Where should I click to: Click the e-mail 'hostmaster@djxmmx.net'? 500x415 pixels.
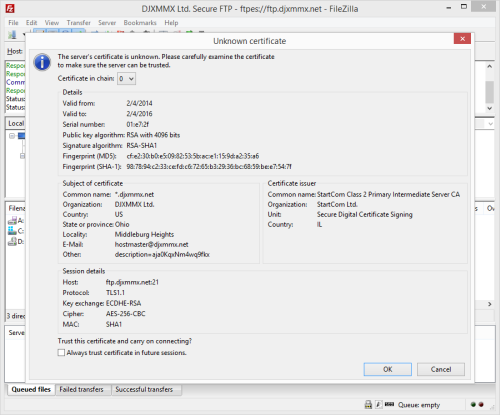point(152,244)
